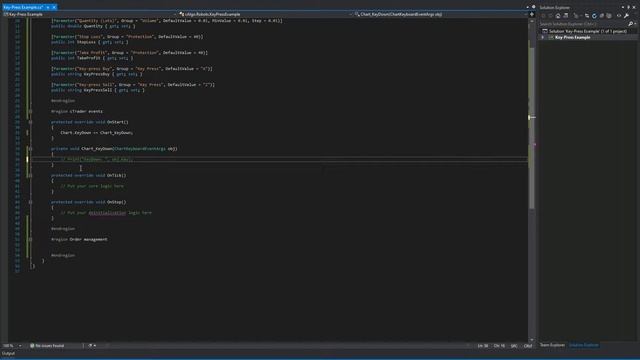
Task: Click the editor scroll up arrow
Action: click(531, 21)
